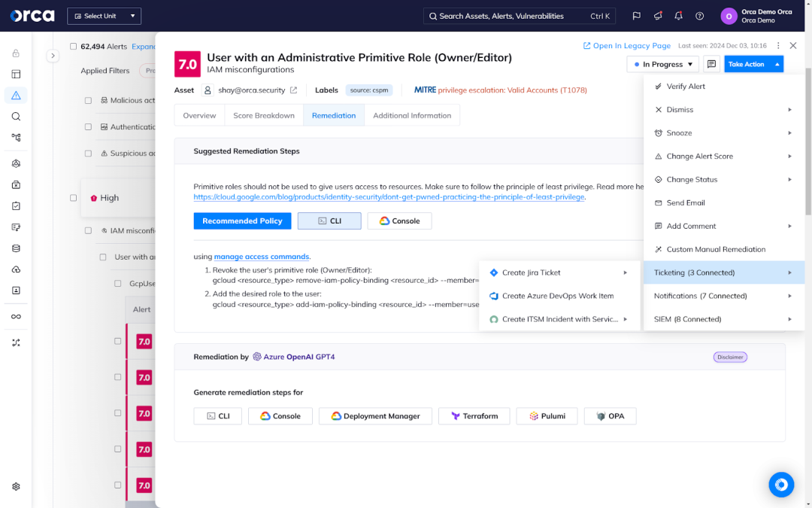812x508 pixels.
Task: Click the panel vertical scrollbar
Action: [808, 141]
